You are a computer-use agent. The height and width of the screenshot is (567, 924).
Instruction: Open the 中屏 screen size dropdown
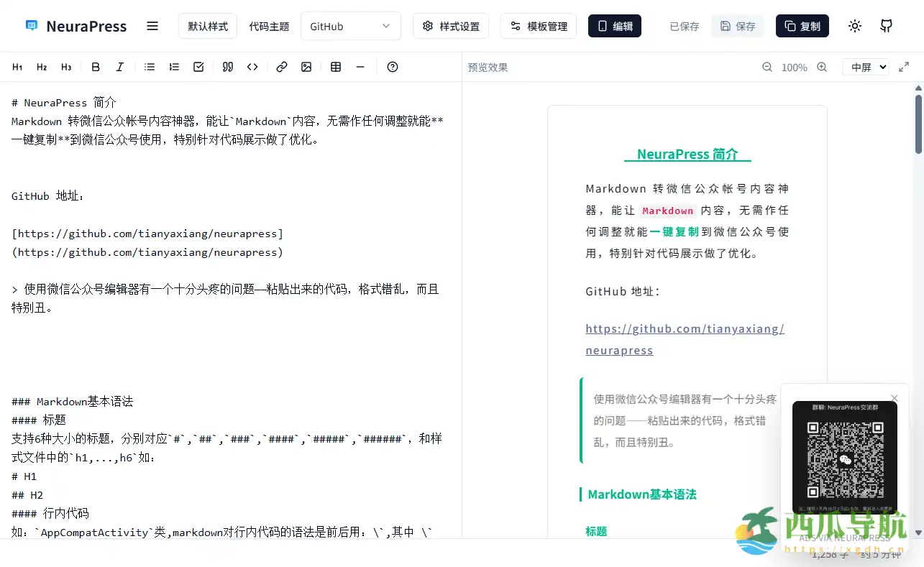pyautogui.click(x=866, y=66)
